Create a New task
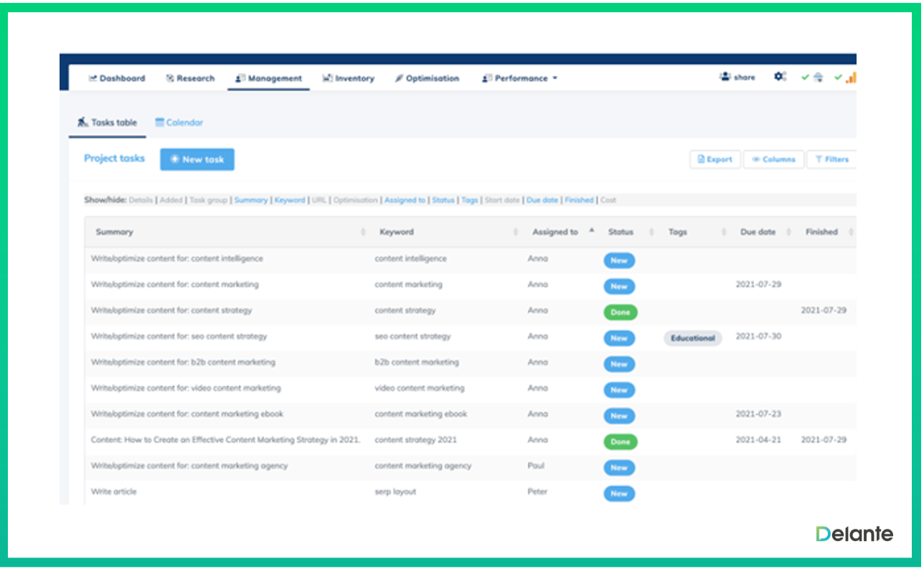The height and width of the screenshot is (569, 924). [x=197, y=159]
